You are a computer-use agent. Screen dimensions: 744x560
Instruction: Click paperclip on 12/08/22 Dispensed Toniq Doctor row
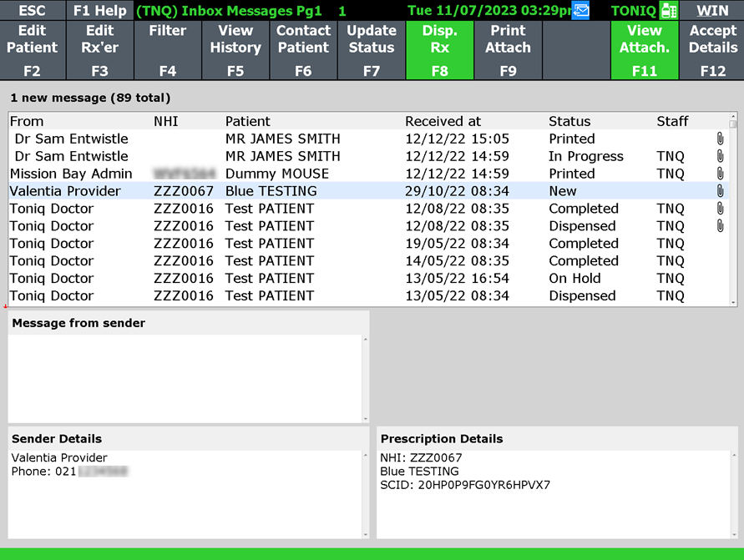720,226
